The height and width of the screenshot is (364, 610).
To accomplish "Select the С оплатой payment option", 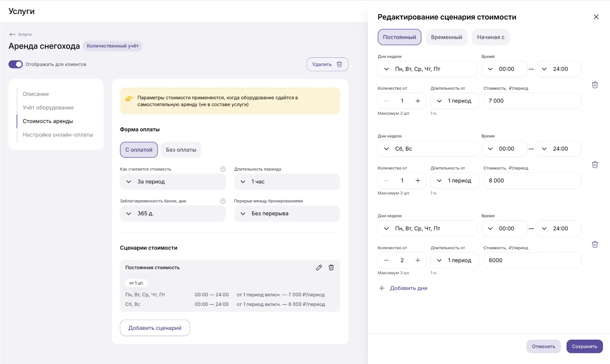I will 139,150.
